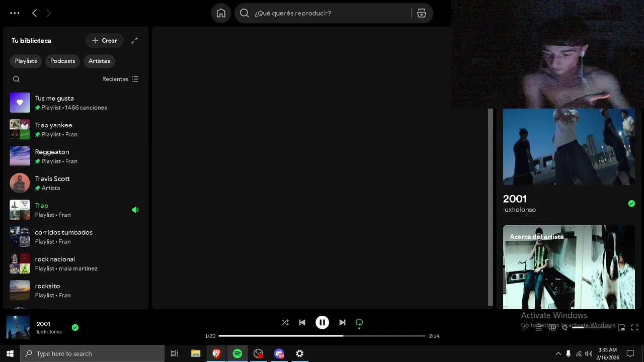
Task: Open the Tus me gusta playlist
Action: [x=75, y=103]
